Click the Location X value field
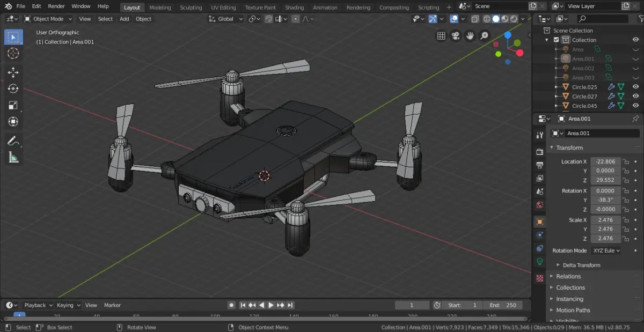Screen dimensions: 644x332 [606, 161]
